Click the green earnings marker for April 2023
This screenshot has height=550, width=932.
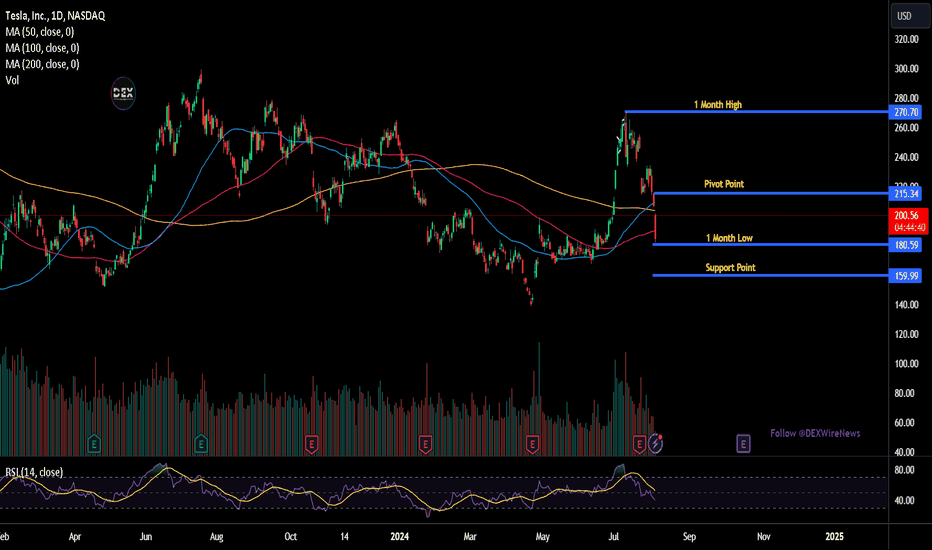coord(94,444)
